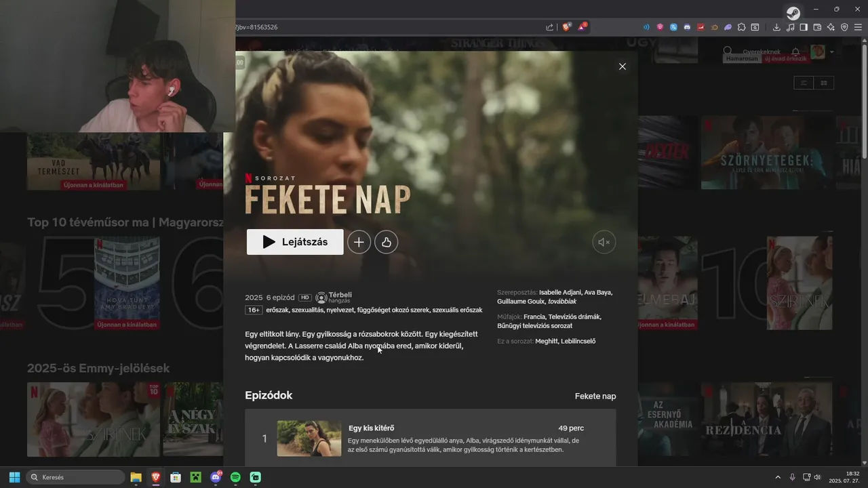The width and height of the screenshot is (868, 488).
Task: Open Hova tűnt Amy Bradley card
Action: 127,284
